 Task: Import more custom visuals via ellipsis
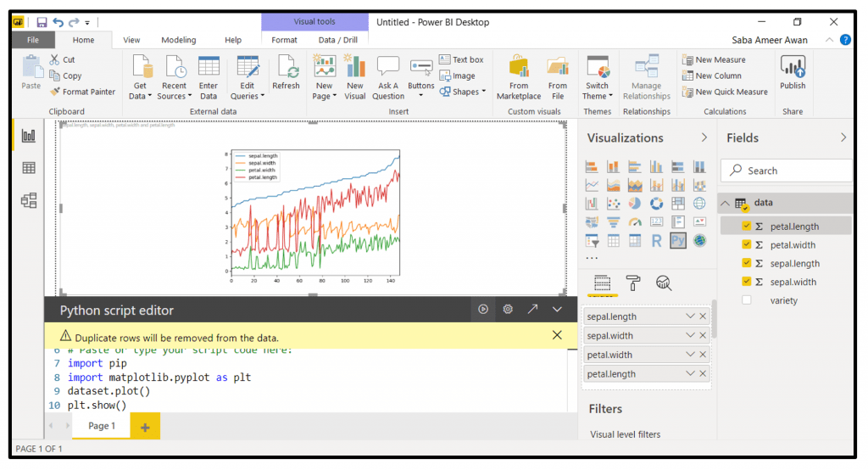[x=592, y=258]
